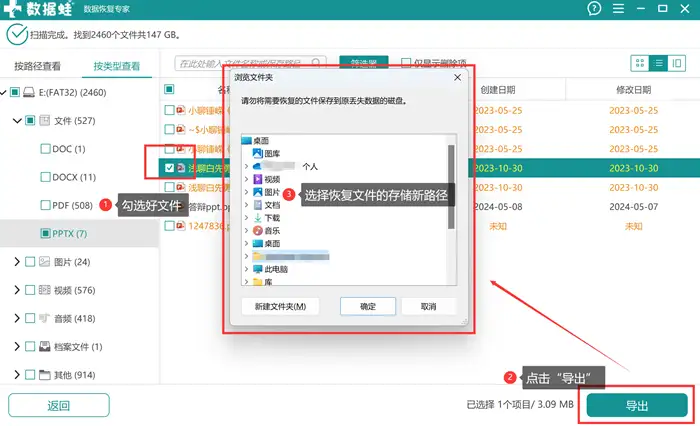Click PowerPoint file icon of 1247836 row

coord(180,226)
